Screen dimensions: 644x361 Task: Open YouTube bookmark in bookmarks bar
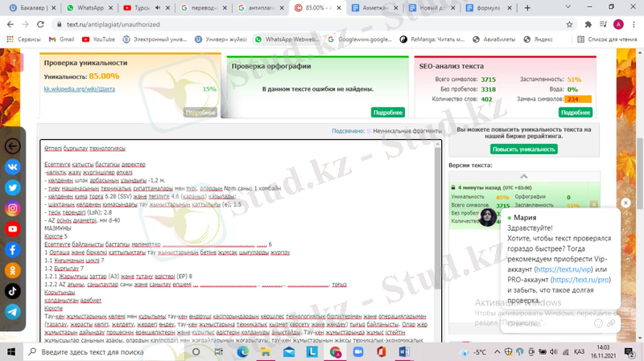click(x=98, y=39)
